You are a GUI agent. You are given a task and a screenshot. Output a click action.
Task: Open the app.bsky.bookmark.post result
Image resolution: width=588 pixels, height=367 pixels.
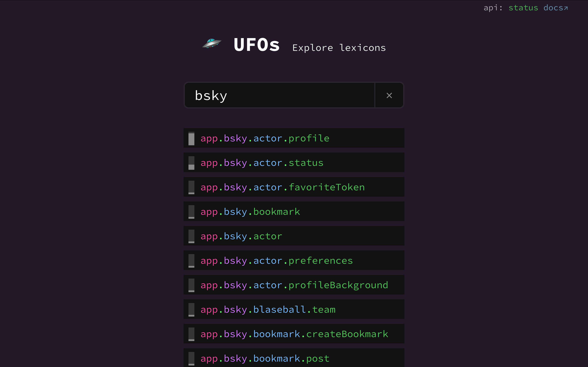[265, 359]
